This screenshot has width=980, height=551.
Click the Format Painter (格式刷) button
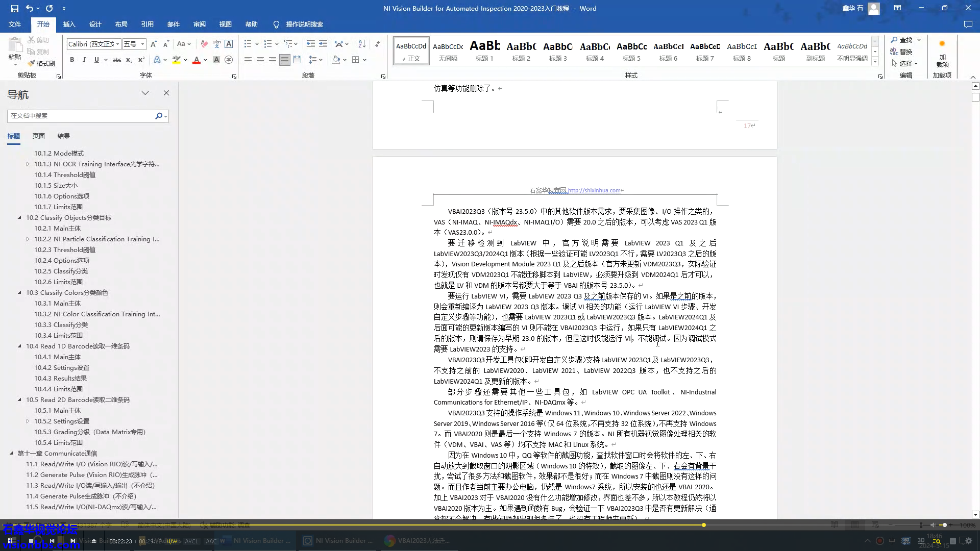tap(41, 63)
